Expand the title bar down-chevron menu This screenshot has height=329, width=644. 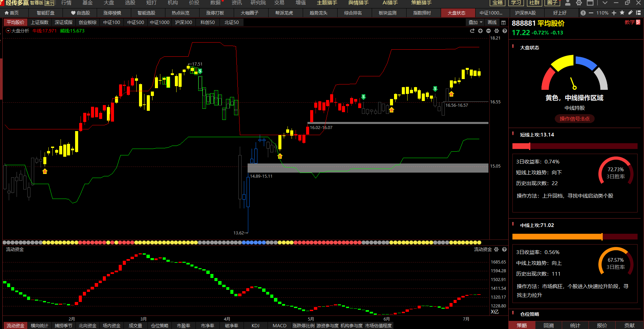pos(605,3)
